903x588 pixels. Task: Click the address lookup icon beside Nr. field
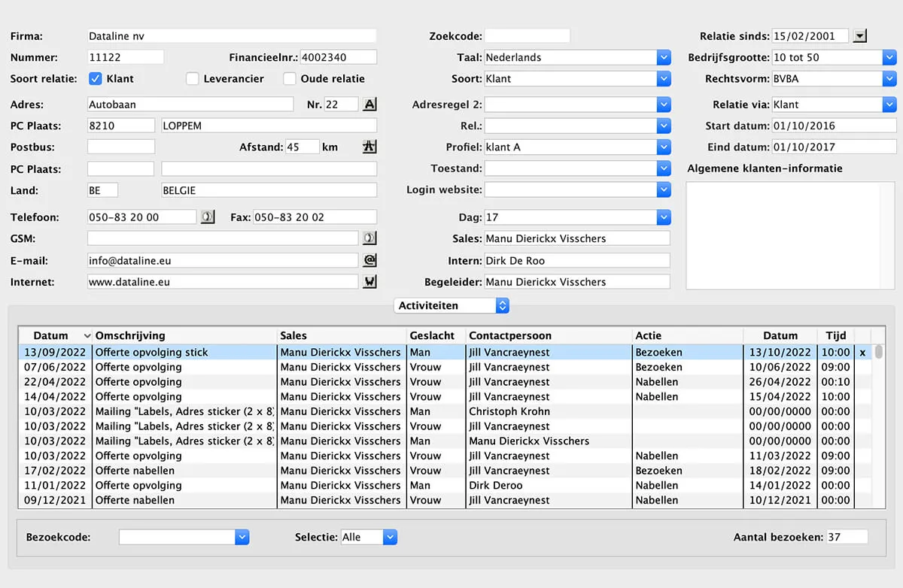pyautogui.click(x=369, y=105)
